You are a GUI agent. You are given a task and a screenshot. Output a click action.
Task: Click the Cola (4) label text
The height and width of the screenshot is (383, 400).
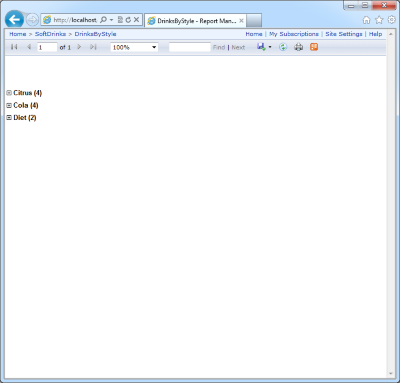26,105
